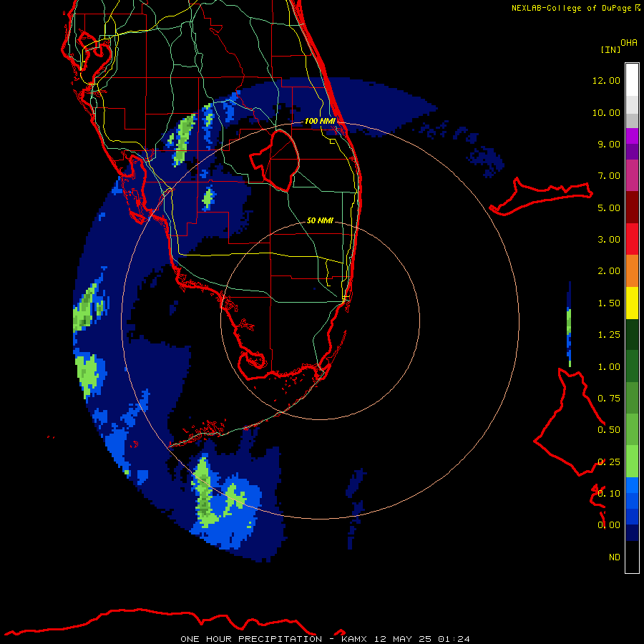Screen dimensions: 644x644
Task: Click the OHA product label above legend
Action: coord(629,42)
